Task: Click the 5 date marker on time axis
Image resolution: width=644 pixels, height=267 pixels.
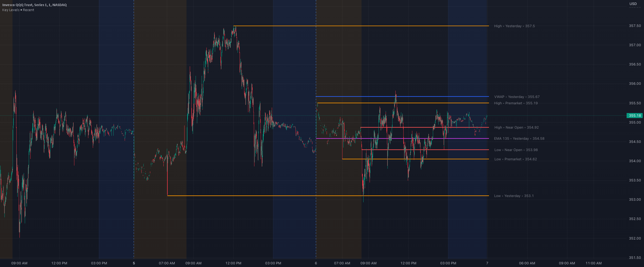Action: 134,263
